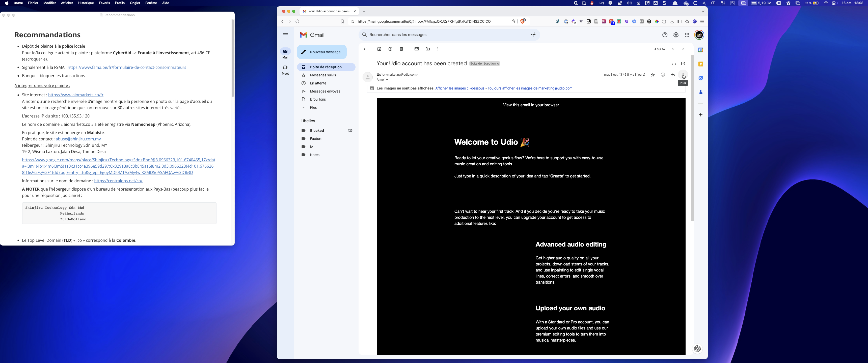Expand 'Plus' in the Gmail folder list
The height and width of the screenshot is (363, 868).
pyautogui.click(x=326, y=107)
